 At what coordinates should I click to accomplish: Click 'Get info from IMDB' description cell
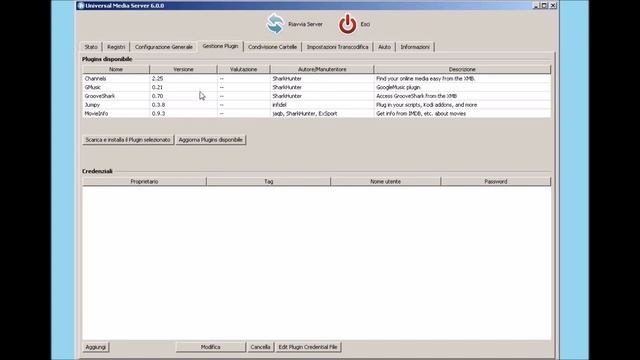coord(462,113)
